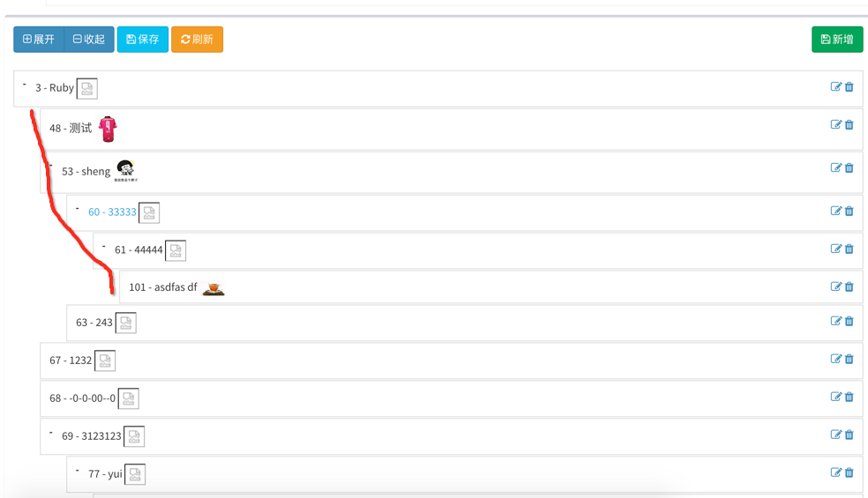Edit the 67 - 1232 row

click(836, 359)
